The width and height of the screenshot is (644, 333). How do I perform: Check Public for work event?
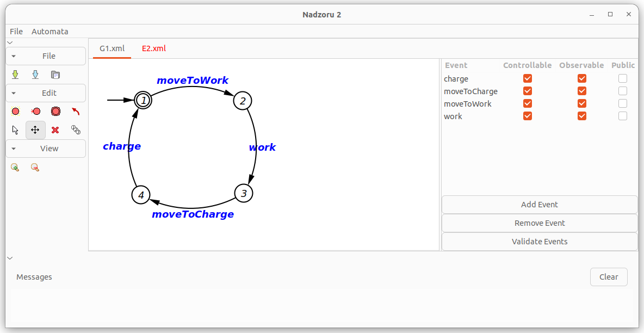pyautogui.click(x=623, y=116)
